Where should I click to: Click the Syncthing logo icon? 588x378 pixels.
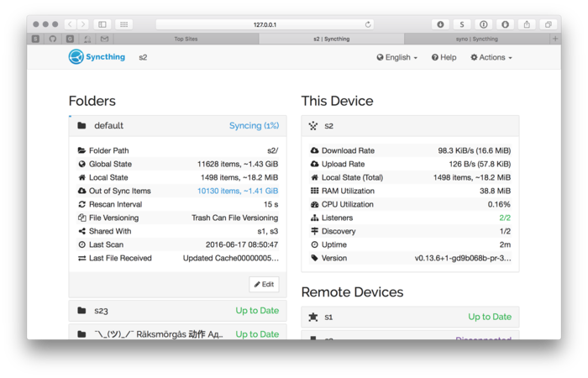[76, 57]
